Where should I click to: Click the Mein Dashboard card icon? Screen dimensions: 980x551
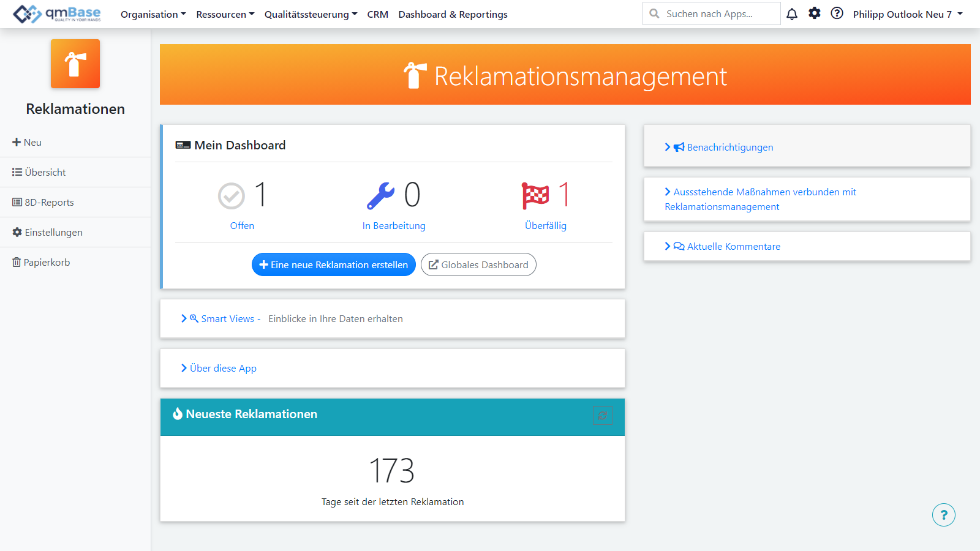point(183,145)
